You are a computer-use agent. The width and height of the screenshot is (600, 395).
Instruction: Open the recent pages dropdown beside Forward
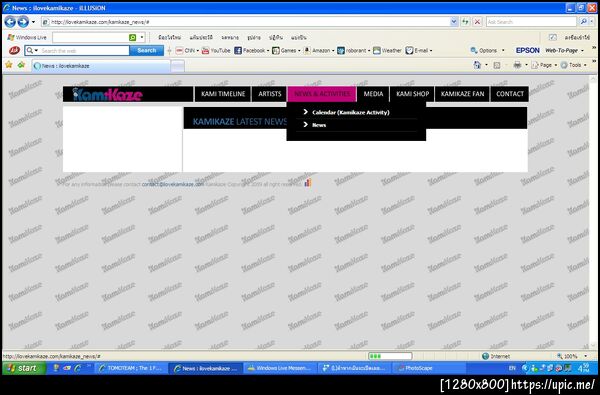[x=33, y=22]
